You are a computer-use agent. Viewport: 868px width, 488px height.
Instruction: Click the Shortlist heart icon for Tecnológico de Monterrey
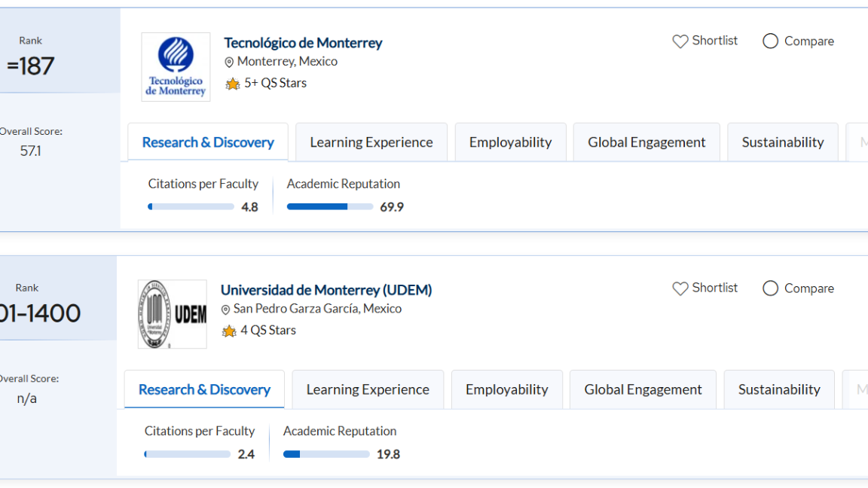[680, 41]
